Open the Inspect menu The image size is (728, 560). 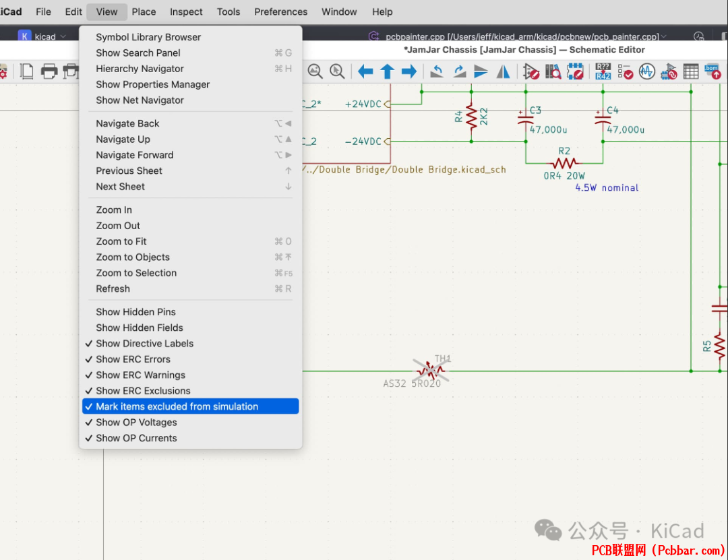[x=186, y=11]
